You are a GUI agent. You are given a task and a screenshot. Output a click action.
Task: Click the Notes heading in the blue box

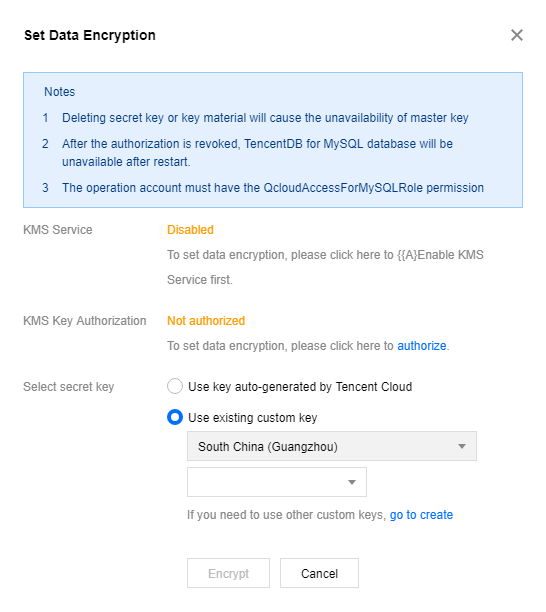(x=59, y=92)
